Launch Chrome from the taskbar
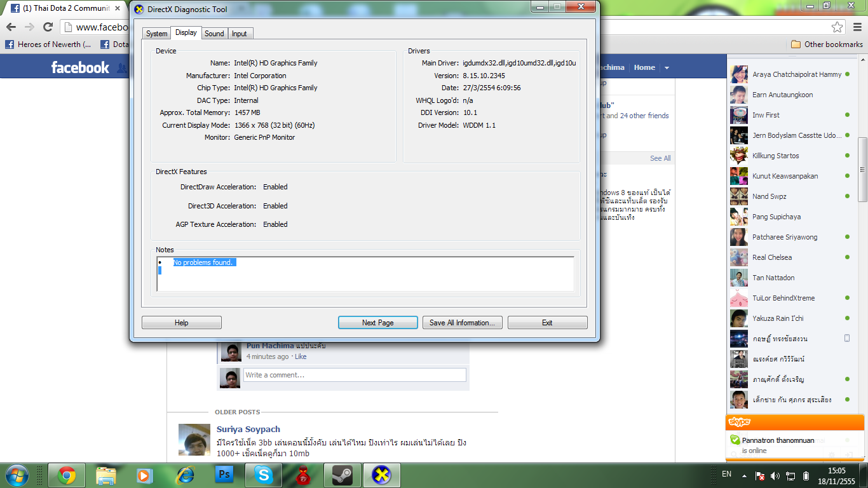This screenshot has width=868, height=488. coord(67,475)
